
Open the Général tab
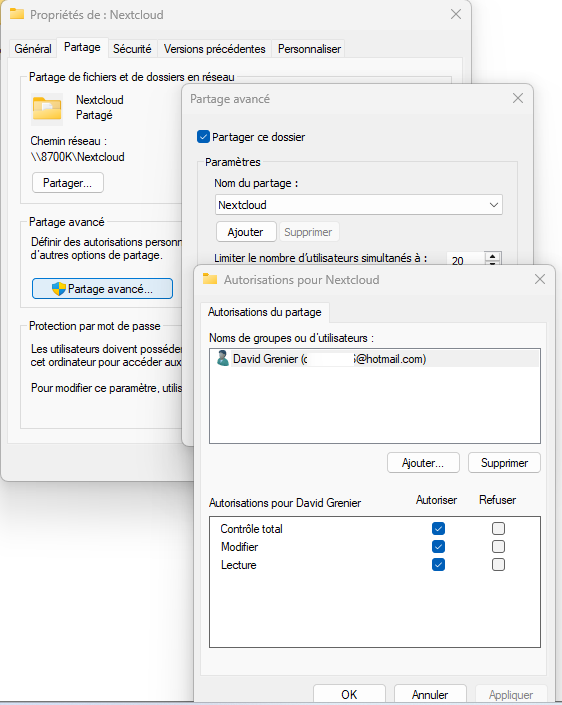33,49
